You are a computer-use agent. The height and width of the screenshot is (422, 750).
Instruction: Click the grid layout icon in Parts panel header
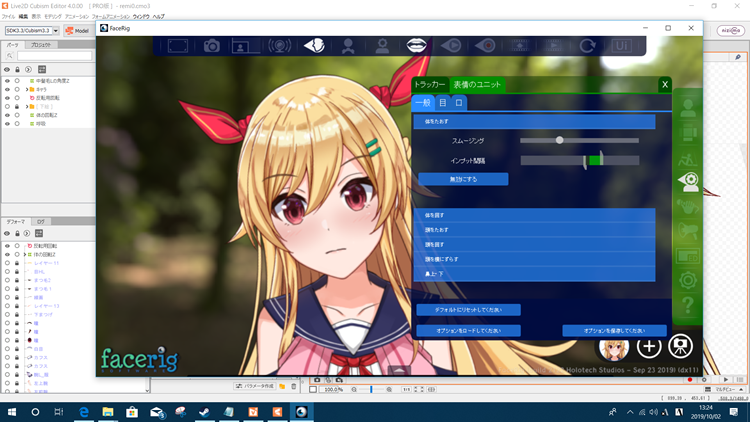tap(42, 69)
